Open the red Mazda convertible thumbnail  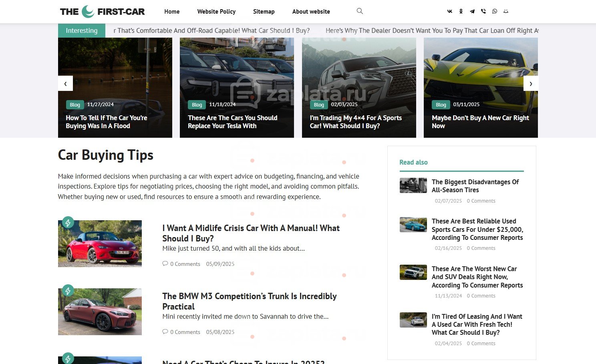click(x=100, y=243)
